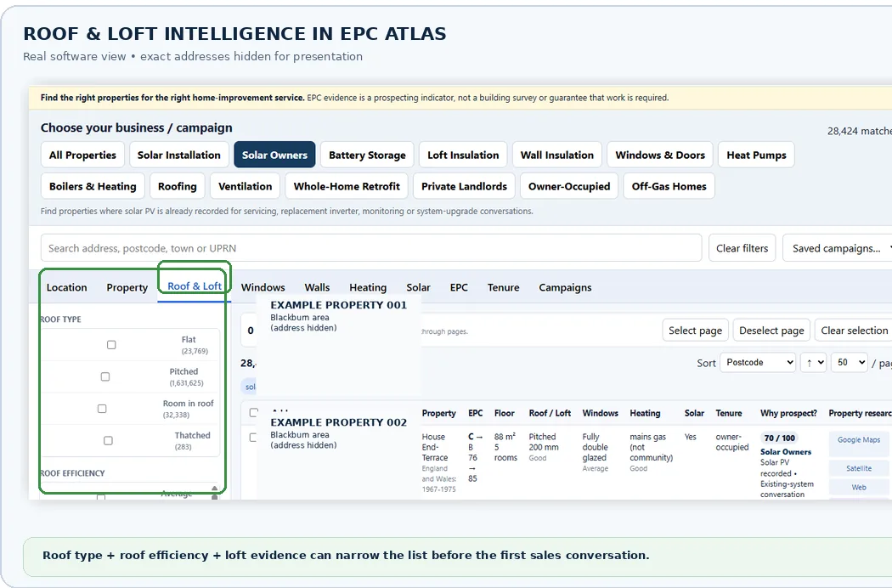Open the Solar filter tab

click(x=418, y=287)
